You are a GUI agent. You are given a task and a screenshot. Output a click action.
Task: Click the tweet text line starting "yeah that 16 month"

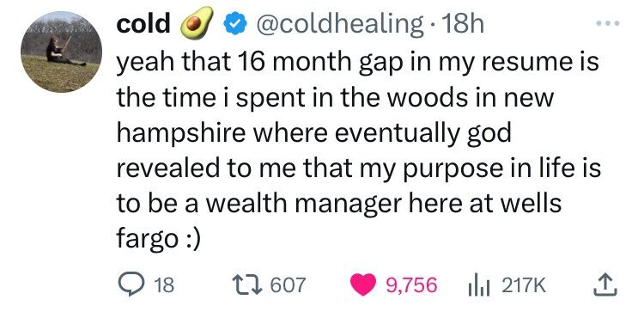358,63
